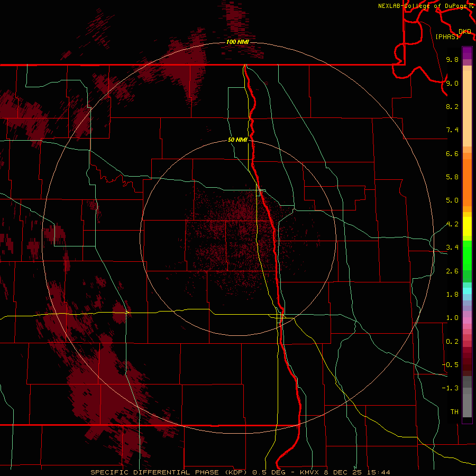Select the bright green color bar segment
This screenshot has width=476, height=476.
467,255
